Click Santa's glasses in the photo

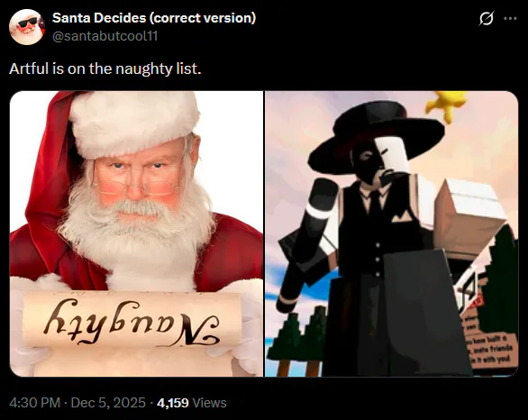(135, 188)
